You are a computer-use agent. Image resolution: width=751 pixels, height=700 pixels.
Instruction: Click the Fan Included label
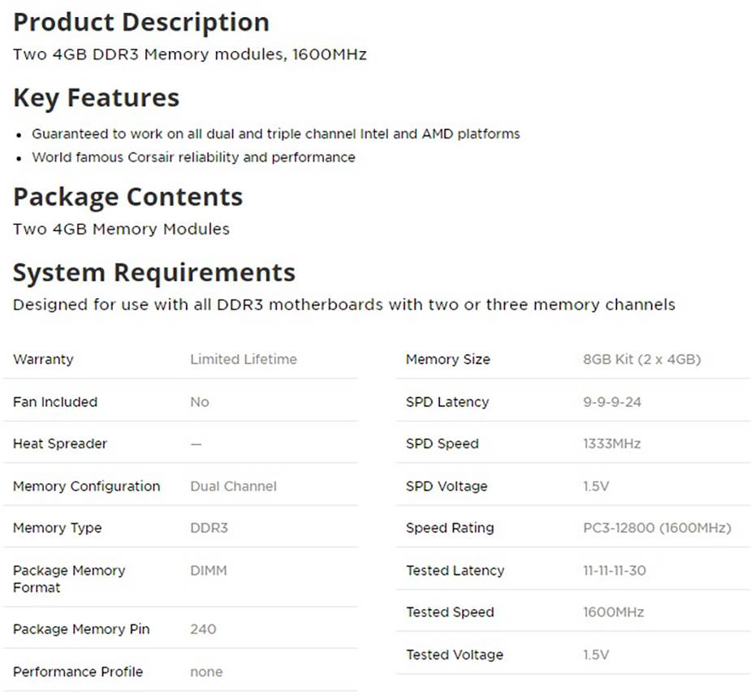pyautogui.click(x=55, y=402)
